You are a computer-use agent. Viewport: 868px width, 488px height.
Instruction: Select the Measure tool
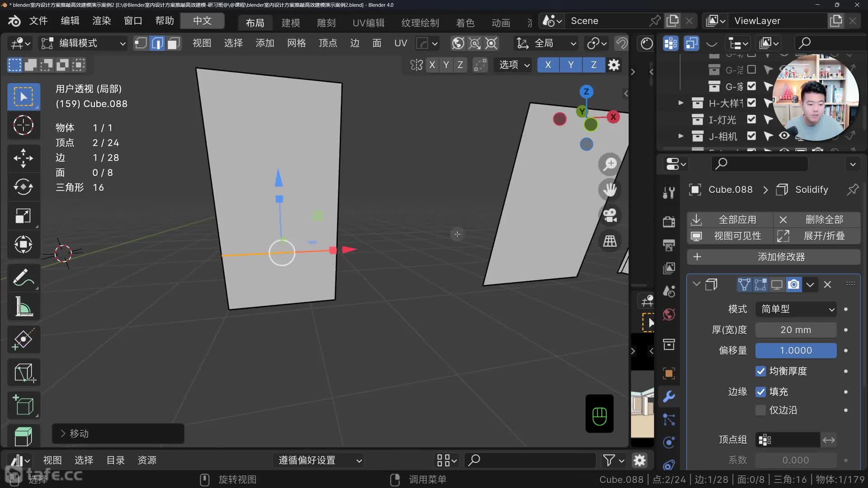point(23,307)
